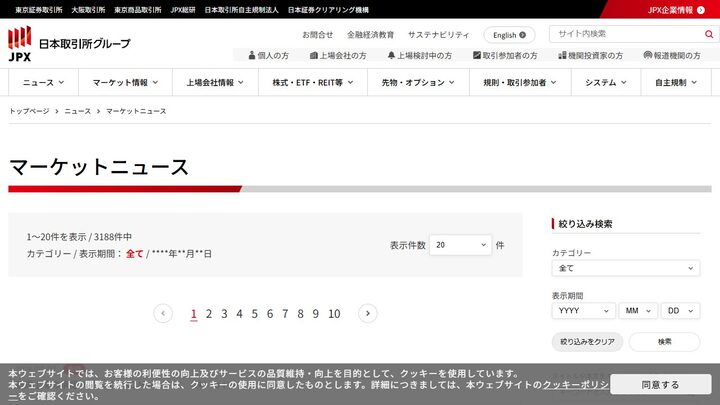Focus the サイト内検索 input field
The image size is (720, 405).
(x=627, y=34)
